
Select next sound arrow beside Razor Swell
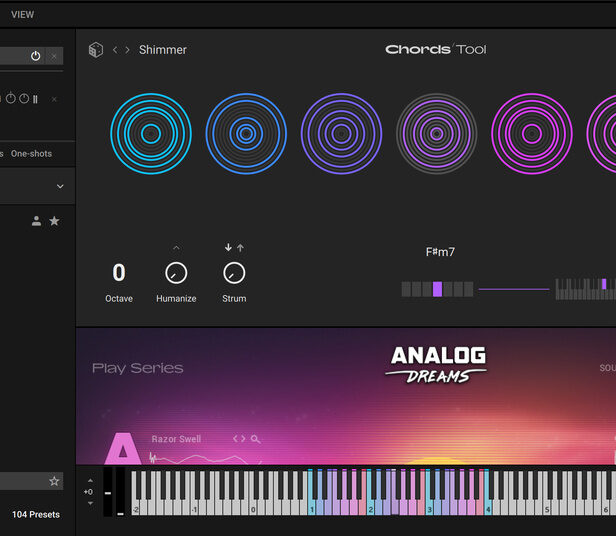pyautogui.click(x=243, y=439)
